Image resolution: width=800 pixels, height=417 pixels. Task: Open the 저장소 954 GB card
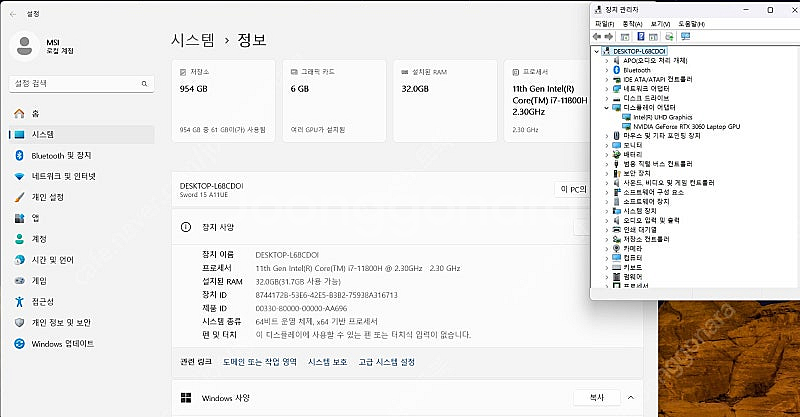[223, 101]
